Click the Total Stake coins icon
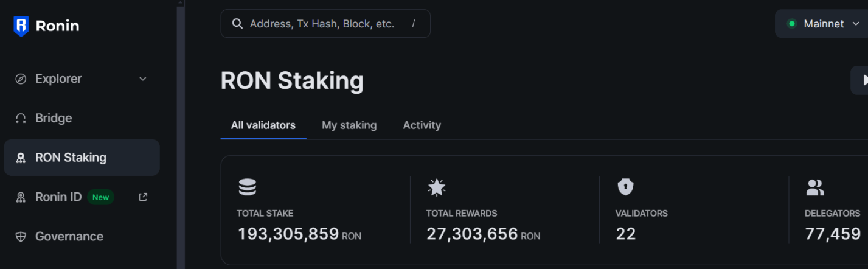The height and width of the screenshot is (269, 868). tap(247, 187)
